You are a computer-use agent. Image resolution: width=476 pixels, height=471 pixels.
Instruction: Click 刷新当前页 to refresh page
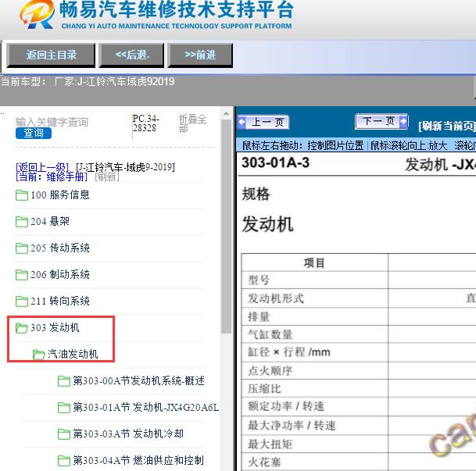(447, 126)
